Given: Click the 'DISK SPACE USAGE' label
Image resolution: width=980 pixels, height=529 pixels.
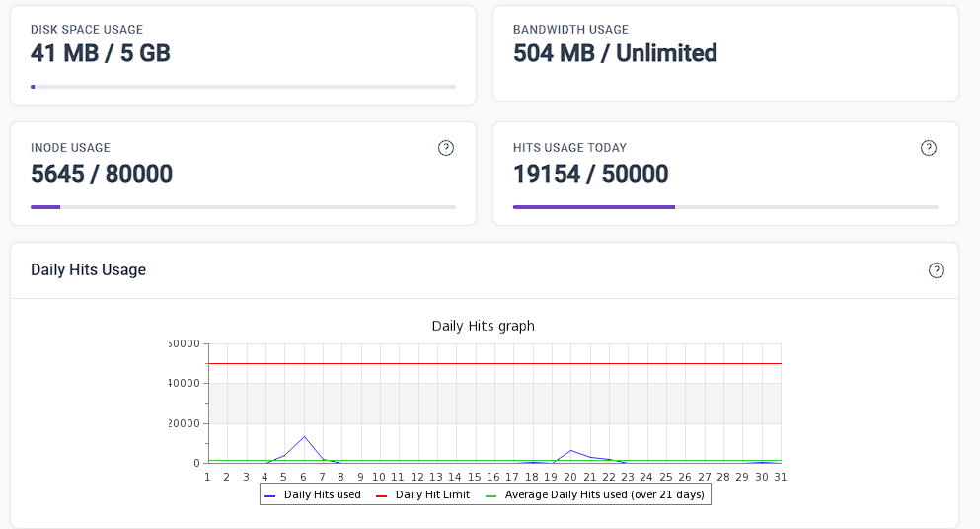Looking at the screenshot, I should tap(87, 30).
